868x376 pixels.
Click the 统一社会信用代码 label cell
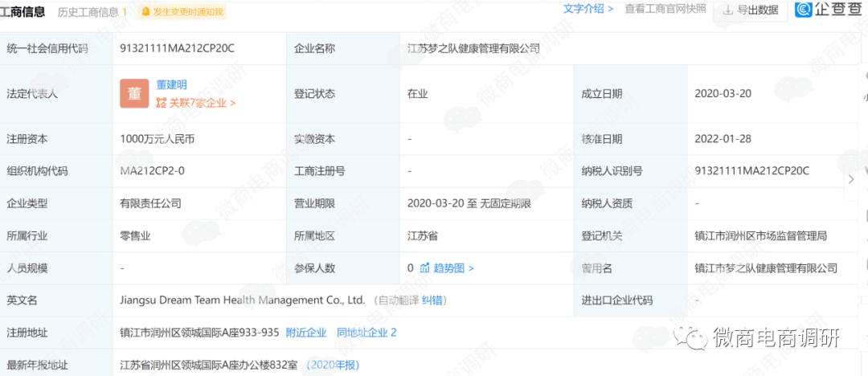[56, 49]
